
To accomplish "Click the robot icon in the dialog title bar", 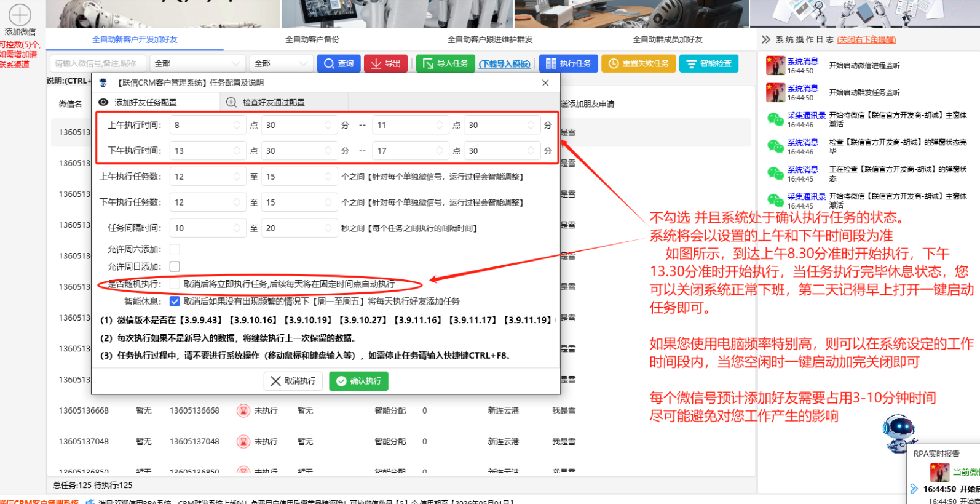I will [x=103, y=82].
